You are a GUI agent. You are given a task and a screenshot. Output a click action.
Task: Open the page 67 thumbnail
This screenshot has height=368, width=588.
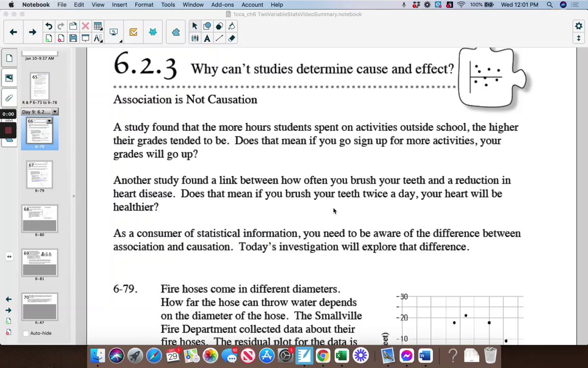point(40,175)
